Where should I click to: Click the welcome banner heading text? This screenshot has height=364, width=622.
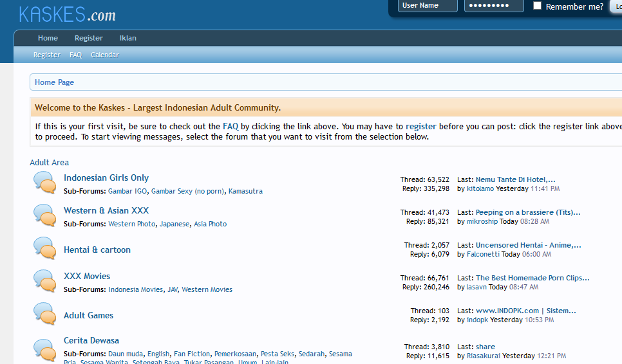158,108
